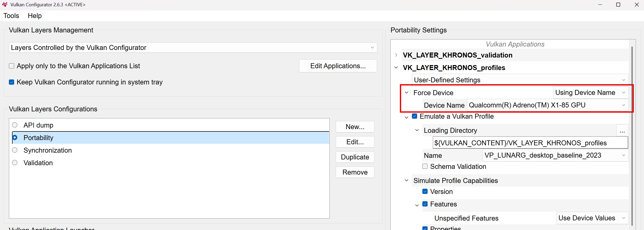Click the Loading Directory path input field
644x230 pixels.
[x=530, y=143]
